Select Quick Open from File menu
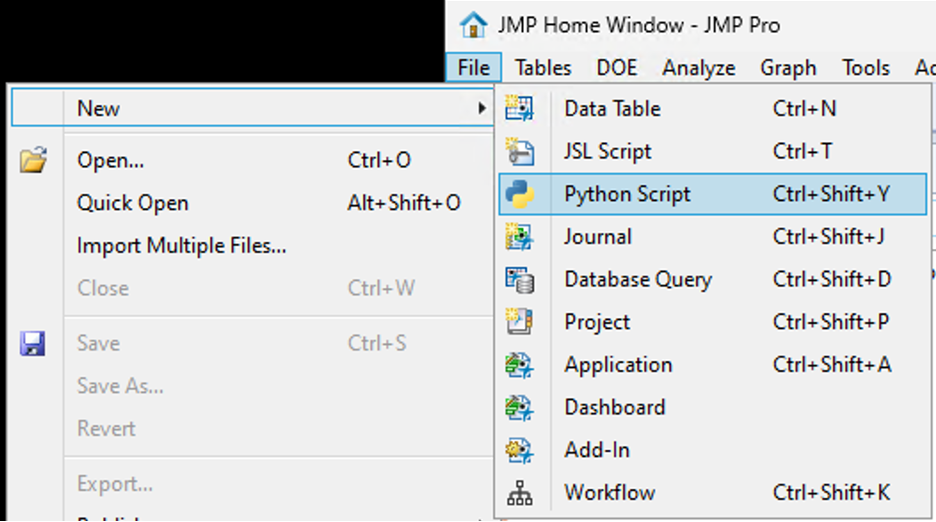 click(x=133, y=203)
